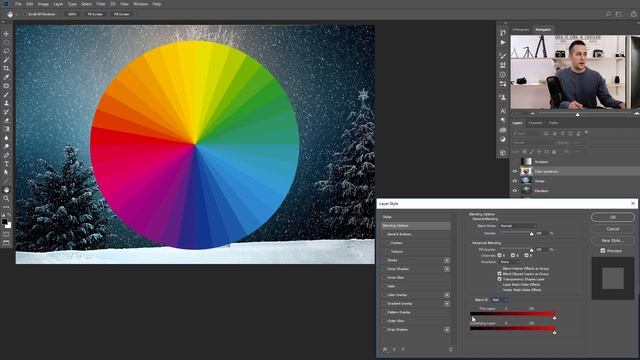Switch to the Histogram tab
Screen dimensions: 640x360
[x=520, y=29]
